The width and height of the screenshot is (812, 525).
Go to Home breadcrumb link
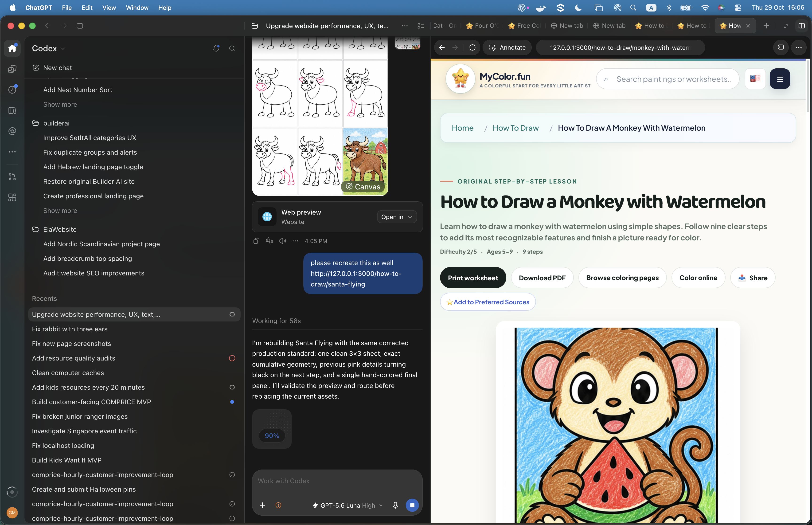463,128
